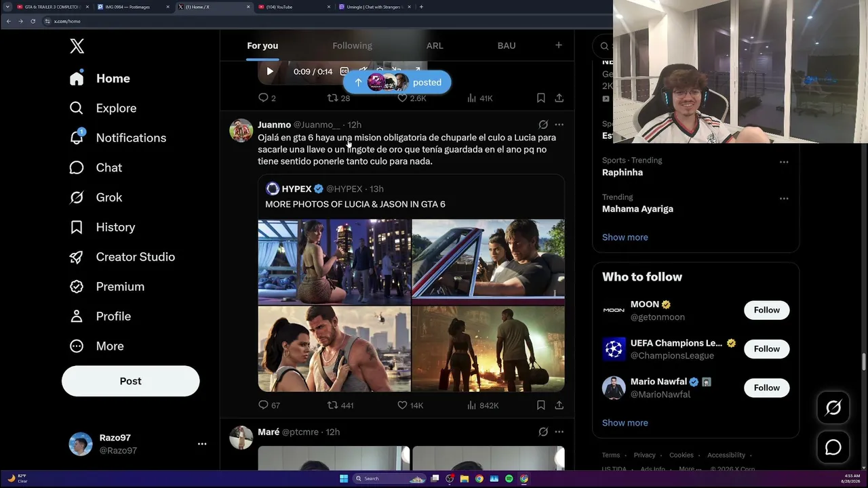Open the floating chat messages button
This screenshot has width=868, height=488.
click(x=833, y=447)
